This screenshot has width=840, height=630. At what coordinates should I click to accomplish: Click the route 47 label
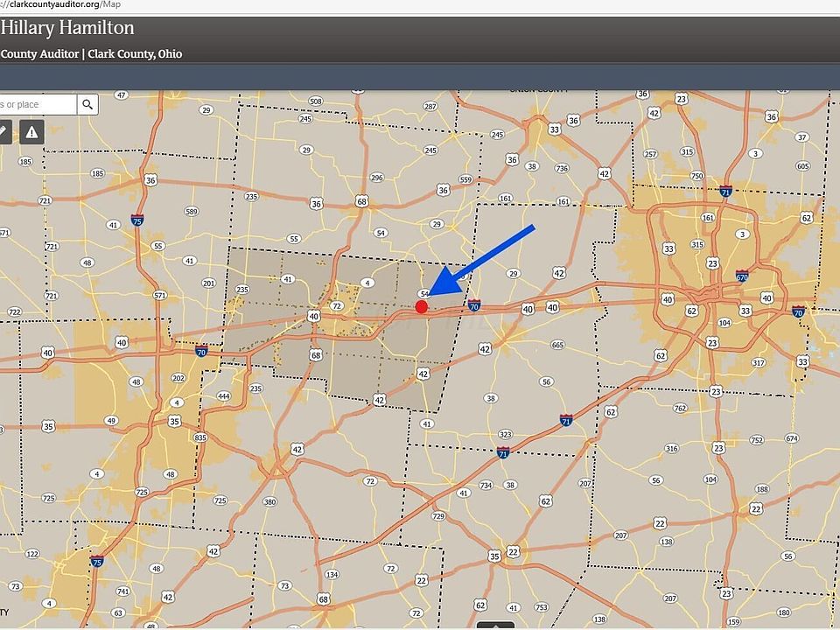click(x=122, y=95)
